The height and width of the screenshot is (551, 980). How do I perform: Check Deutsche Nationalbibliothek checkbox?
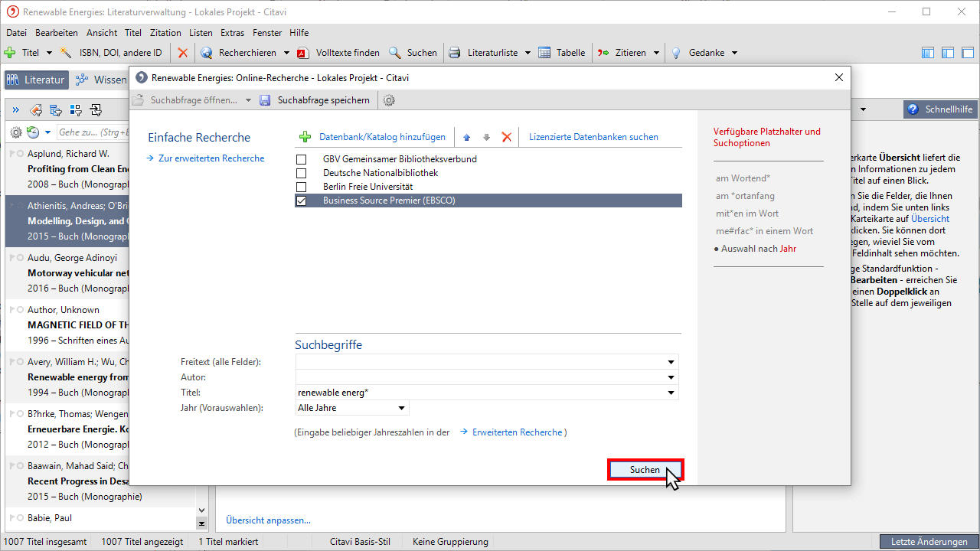coord(302,173)
